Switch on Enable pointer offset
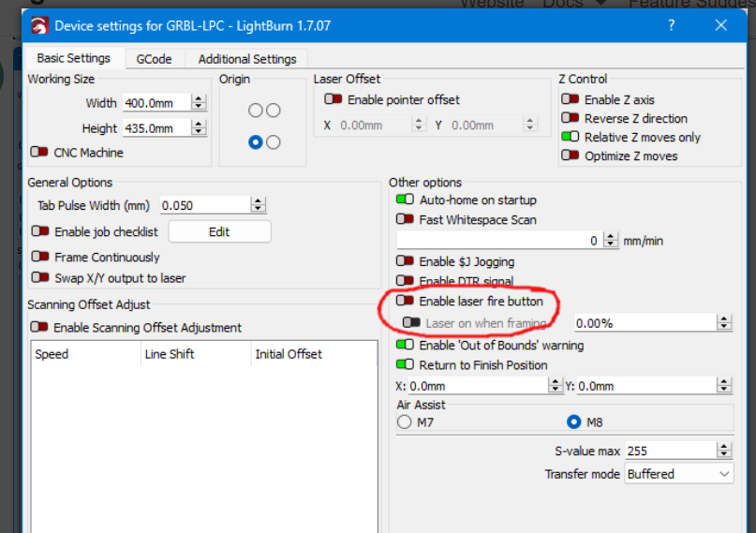The width and height of the screenshot is (756, 533). click(334, 99)
